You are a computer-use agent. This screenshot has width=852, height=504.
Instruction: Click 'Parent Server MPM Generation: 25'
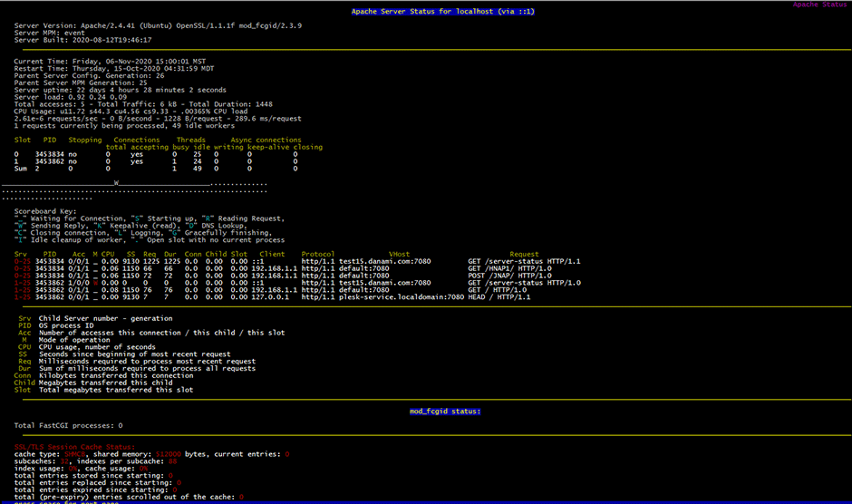coord(81,82)
